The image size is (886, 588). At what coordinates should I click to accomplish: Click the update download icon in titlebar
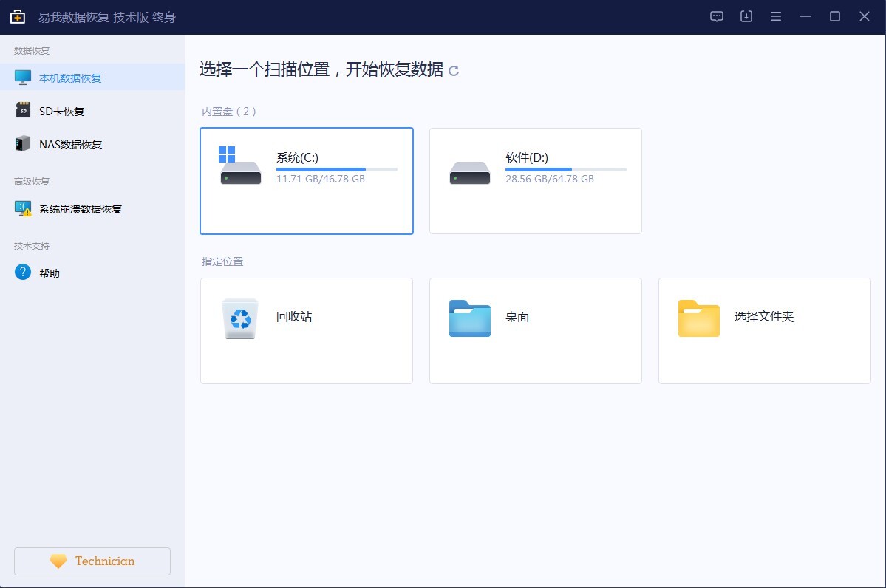click(746, 16)
